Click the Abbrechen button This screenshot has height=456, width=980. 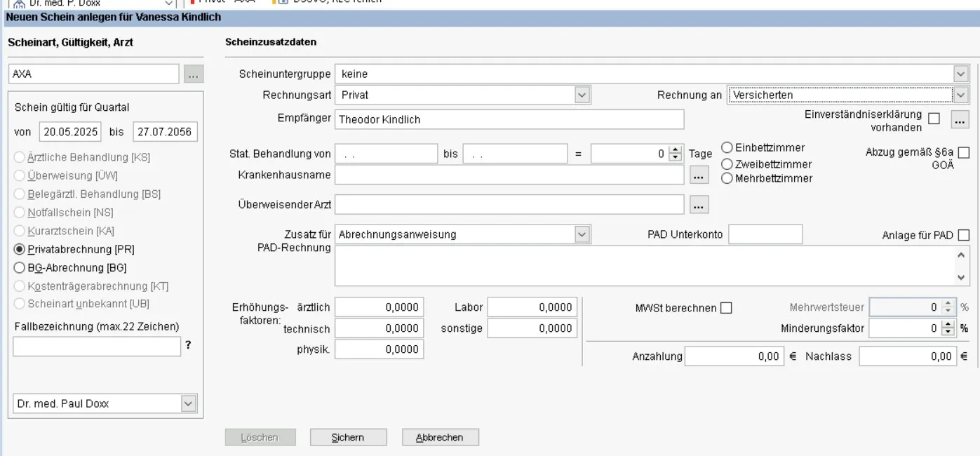pyautogui.click(x=440, y=438)
